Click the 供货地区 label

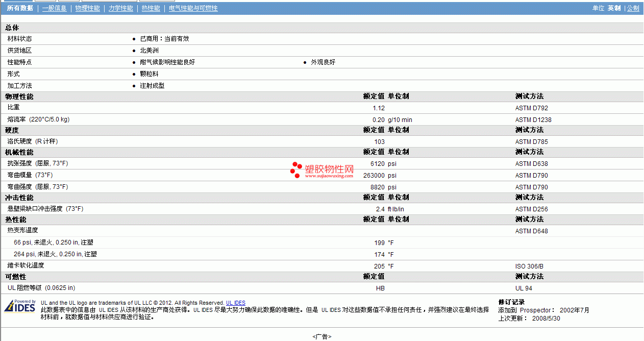coord(20,51)
